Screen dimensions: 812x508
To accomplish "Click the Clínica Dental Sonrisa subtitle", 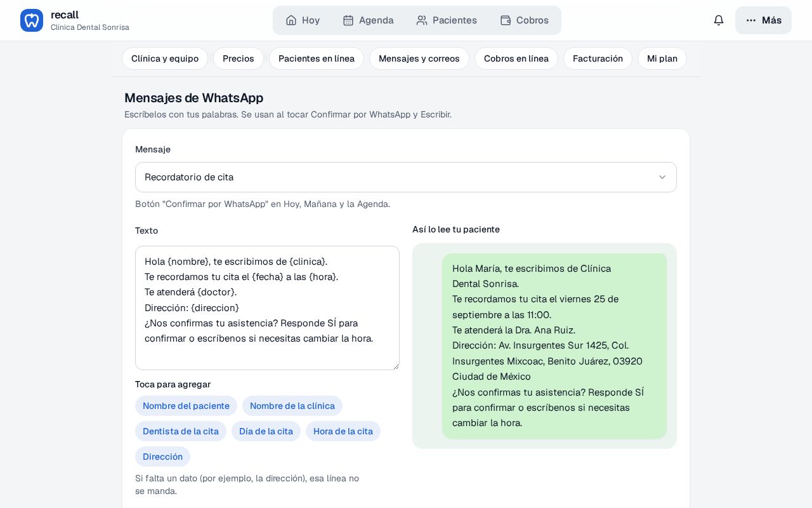I will pos(90,27).
